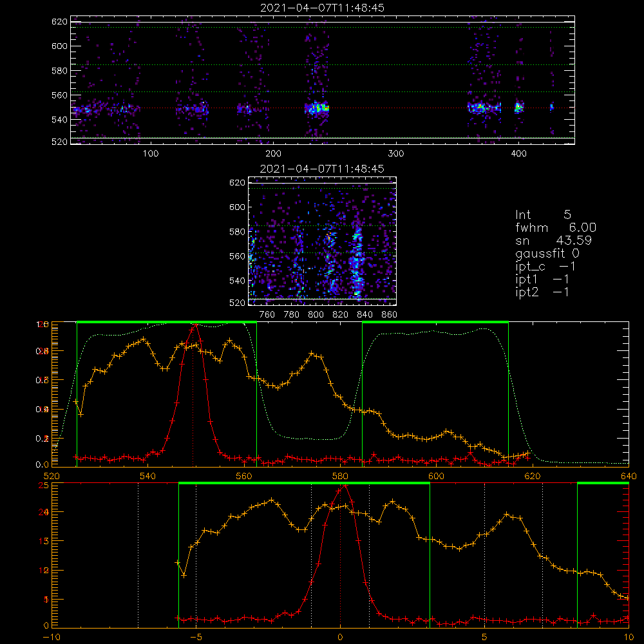Click x-axis label 640 on profile plot
The image size is (644, 644).
[629, 476]
